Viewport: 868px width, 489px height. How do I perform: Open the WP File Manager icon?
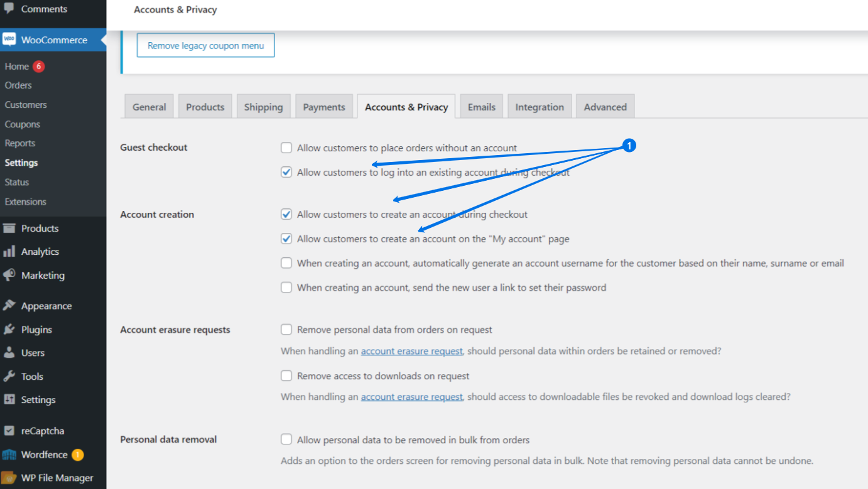pyautogui.click(x=9, y=477)
